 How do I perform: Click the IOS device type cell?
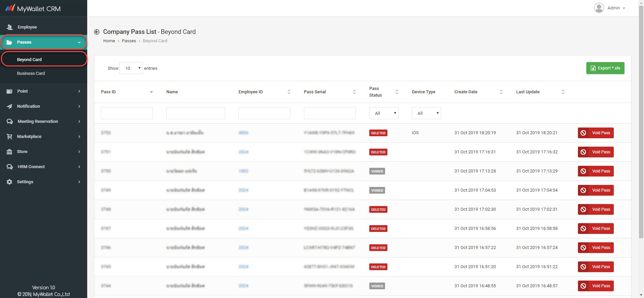[x=415, y=133]
